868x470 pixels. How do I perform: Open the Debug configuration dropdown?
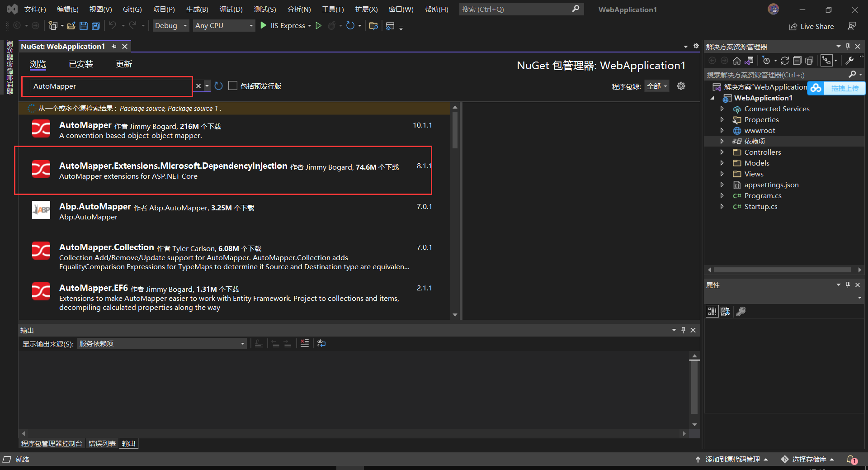click(x=171, y=26)
